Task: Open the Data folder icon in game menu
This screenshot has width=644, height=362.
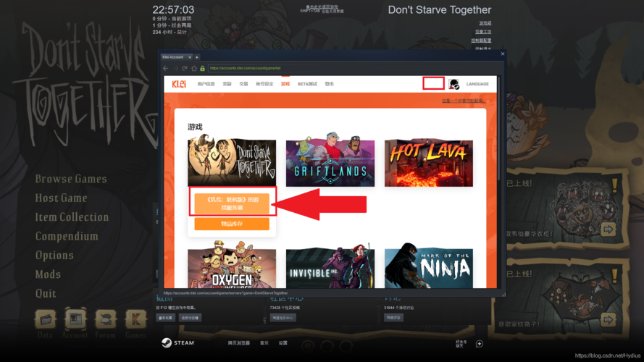Action: 45,319
